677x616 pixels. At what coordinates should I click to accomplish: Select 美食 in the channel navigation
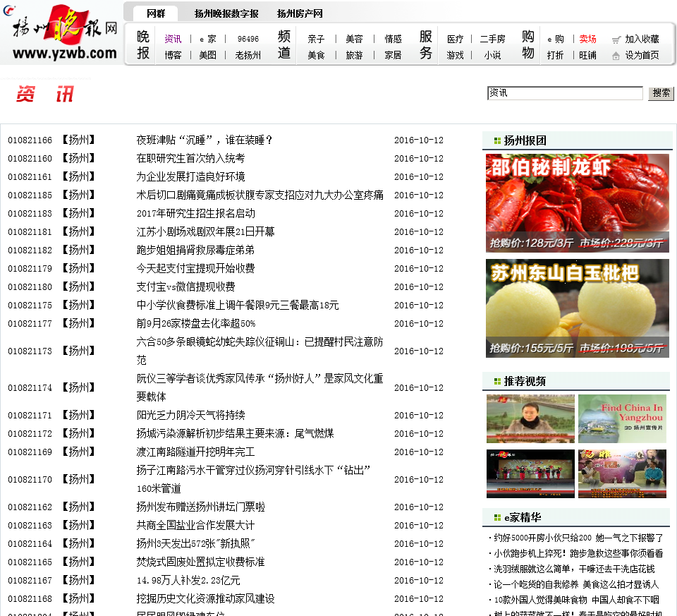click(x=316, y=55)
